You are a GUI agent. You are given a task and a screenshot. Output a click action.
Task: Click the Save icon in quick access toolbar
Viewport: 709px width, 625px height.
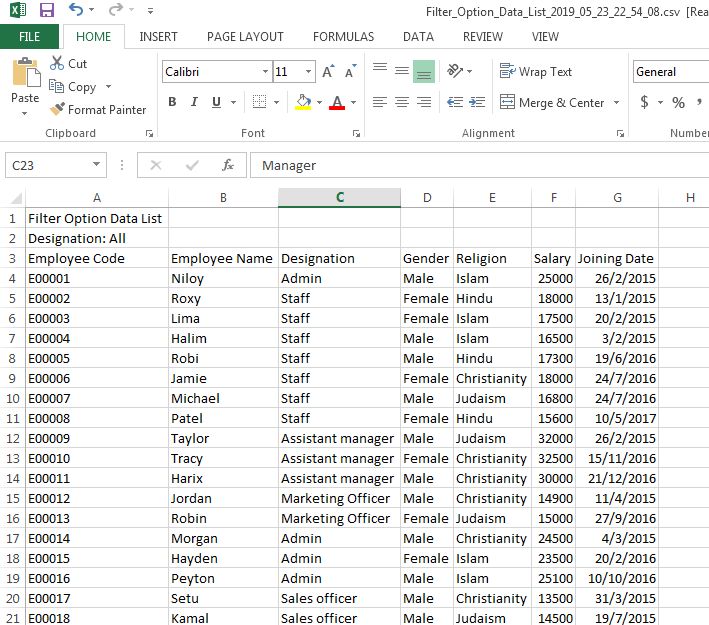point(46,10)
